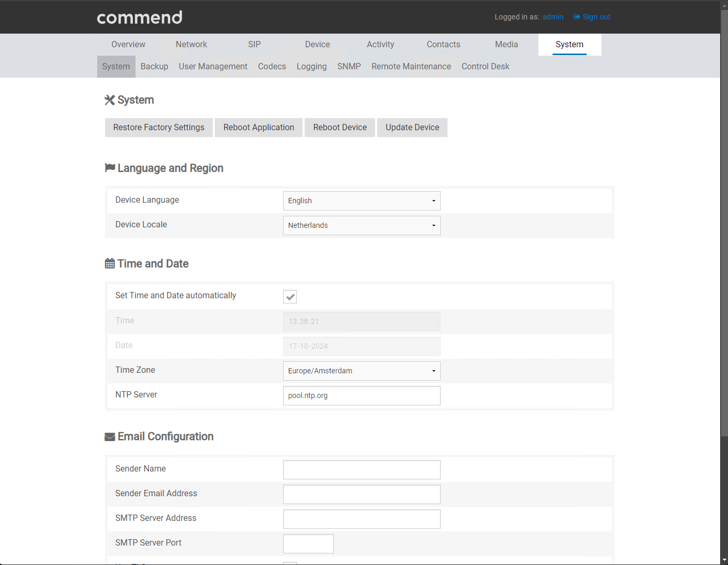Image resolution: width=728 pixels, height=565 pixels.
Task: Go to the SNMP sub-tab
Action: click(349, 67)
